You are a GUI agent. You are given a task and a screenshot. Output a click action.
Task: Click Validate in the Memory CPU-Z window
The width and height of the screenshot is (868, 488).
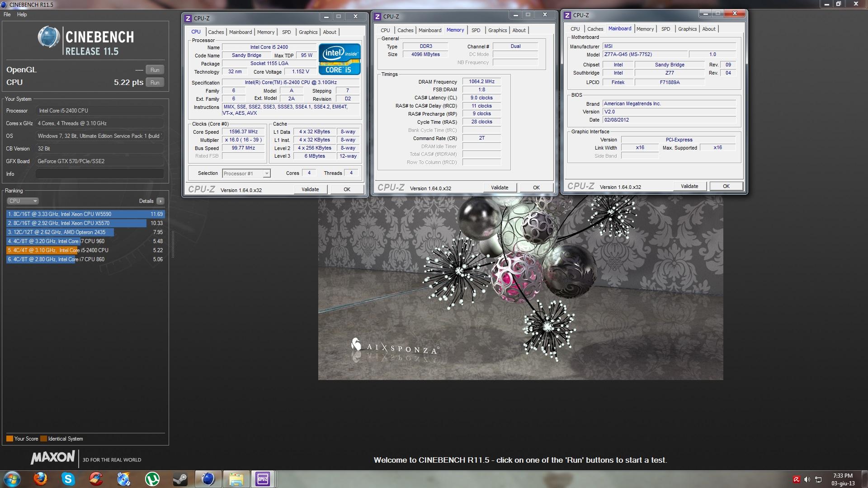point(500,188)
